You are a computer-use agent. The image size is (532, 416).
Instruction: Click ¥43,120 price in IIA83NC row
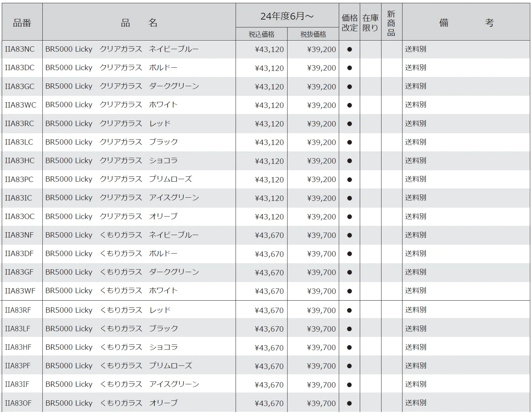coord(269,50)
